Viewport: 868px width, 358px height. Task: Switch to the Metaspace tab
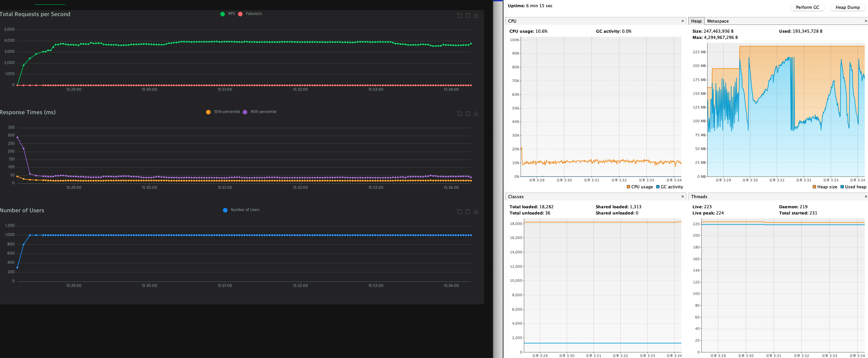(x=717, y=21)
